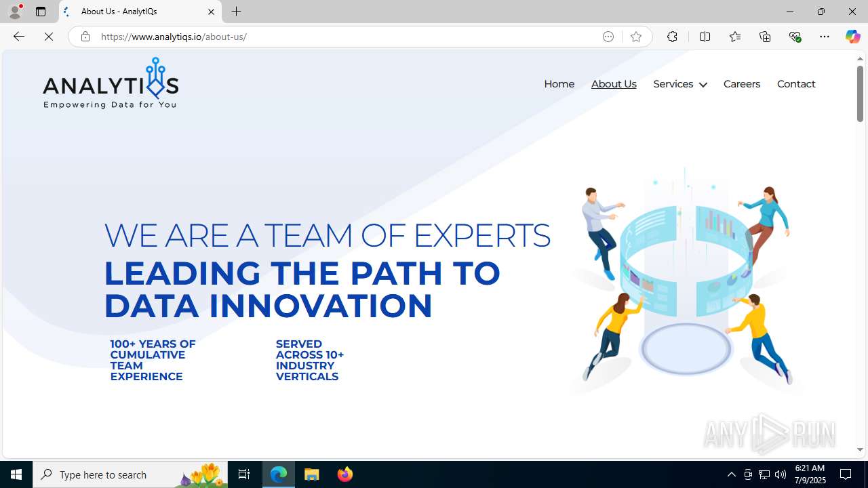
Task: View site information lock icon
Action: click(x=85, y=37)
